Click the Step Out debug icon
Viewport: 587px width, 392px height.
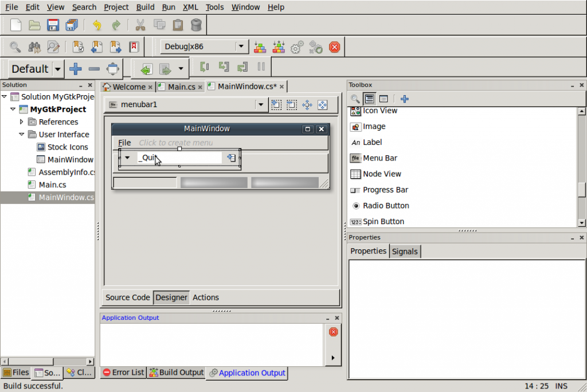[242, 67]
